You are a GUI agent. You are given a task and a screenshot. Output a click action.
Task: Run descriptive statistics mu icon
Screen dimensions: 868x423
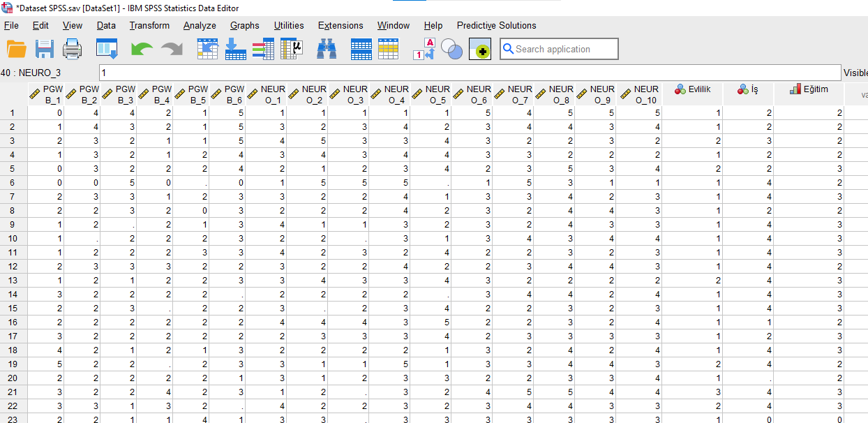tap(292, 49)
